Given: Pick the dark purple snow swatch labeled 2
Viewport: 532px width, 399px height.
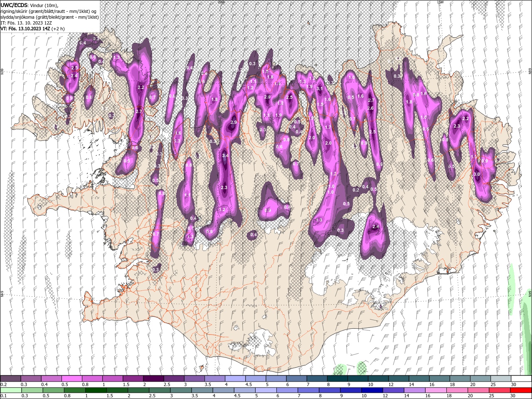Looking at the screenshot, I should 153,379.
